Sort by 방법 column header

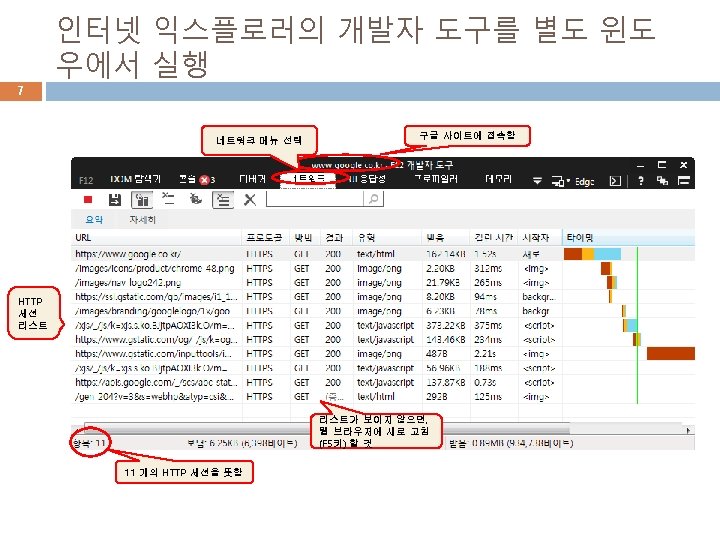coord(305,237)
